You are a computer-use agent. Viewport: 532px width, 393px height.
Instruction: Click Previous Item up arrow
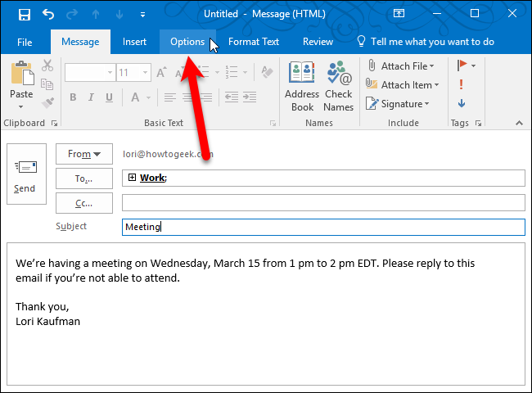pos(96,14)
